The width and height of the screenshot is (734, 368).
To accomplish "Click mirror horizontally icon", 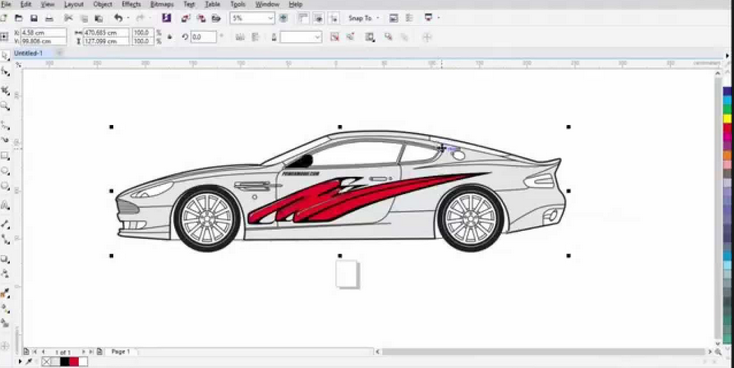I will click(240, 37).
